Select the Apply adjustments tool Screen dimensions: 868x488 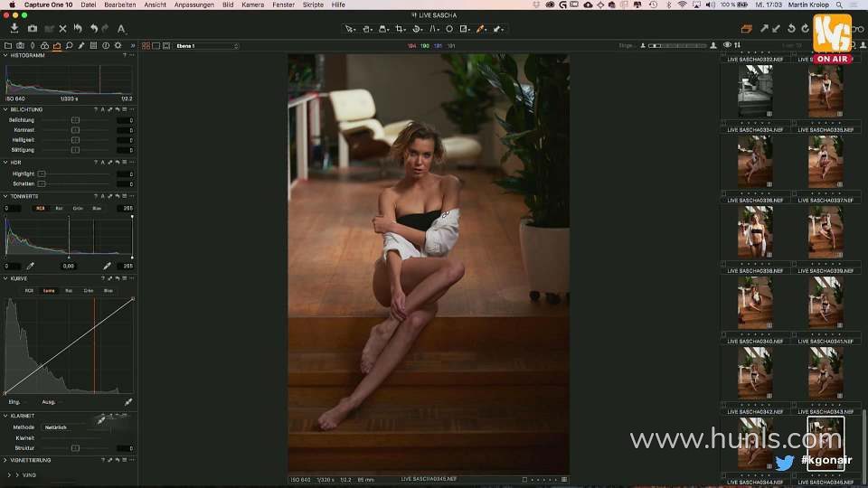click(x=497, y=29)
